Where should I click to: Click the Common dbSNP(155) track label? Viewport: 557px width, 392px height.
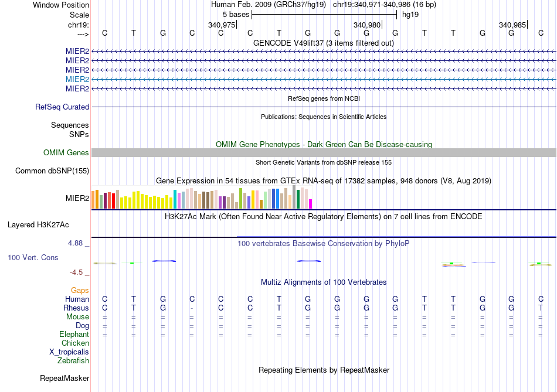[52, 171]
